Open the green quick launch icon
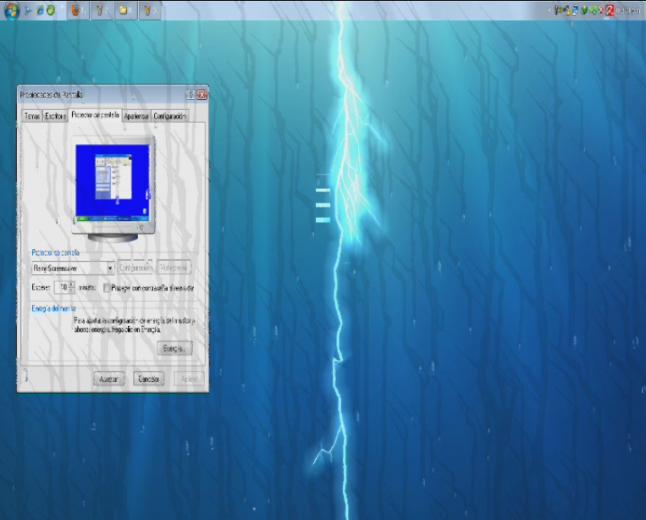Viewport: 646px width, 520px height. [x=51, y=11]
